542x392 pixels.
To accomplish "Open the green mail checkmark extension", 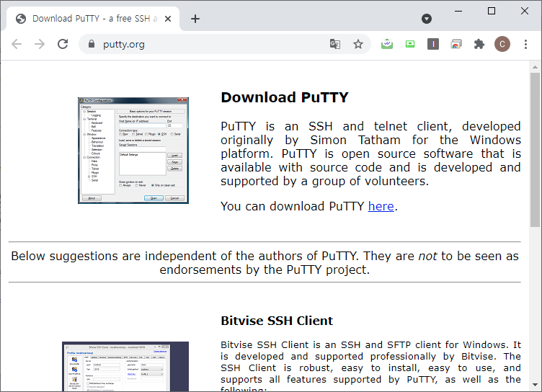I will pos(387,44).
